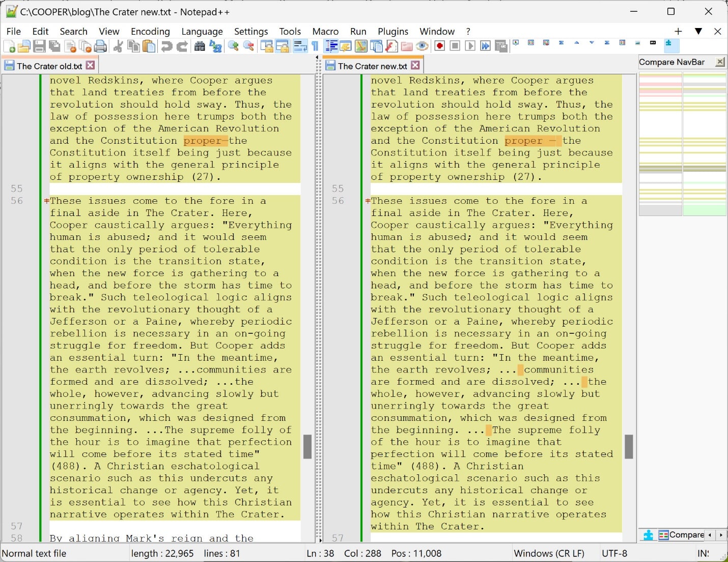
Task: Click the Run Macro Multiple Times icon
Action: coord(485,46)
